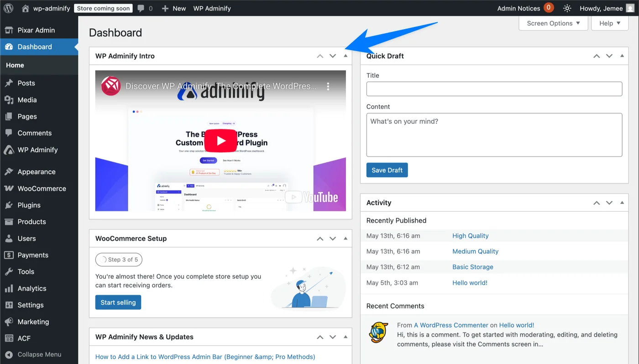Click the Jemee user avatar
The image size is (639, 364).
tap(630, 8)
